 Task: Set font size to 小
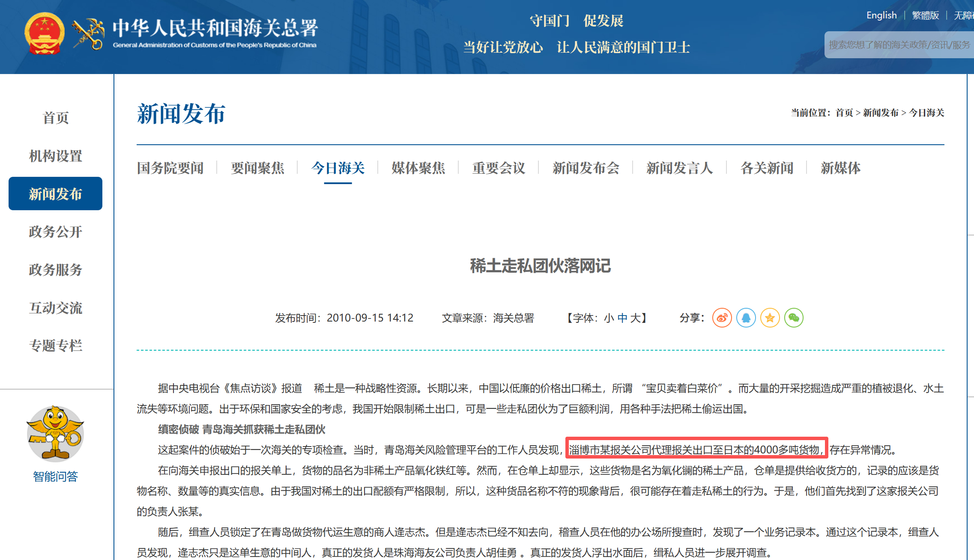(609, 318)
